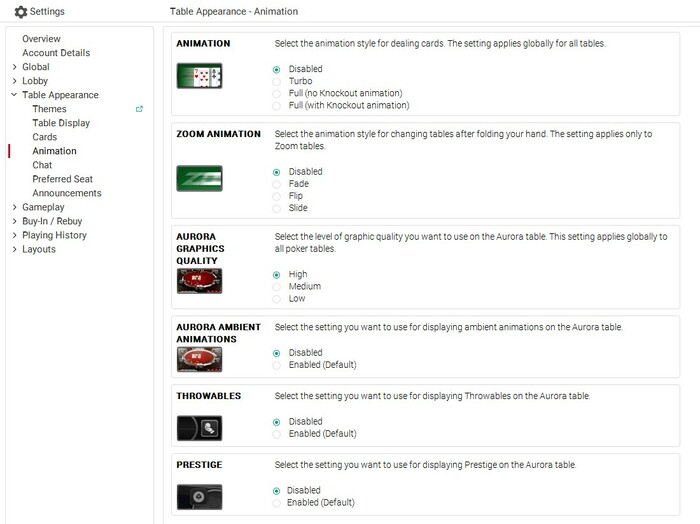Open the Table Display settings
Viewport: 700px width, 524px height.
pos(61,123)
